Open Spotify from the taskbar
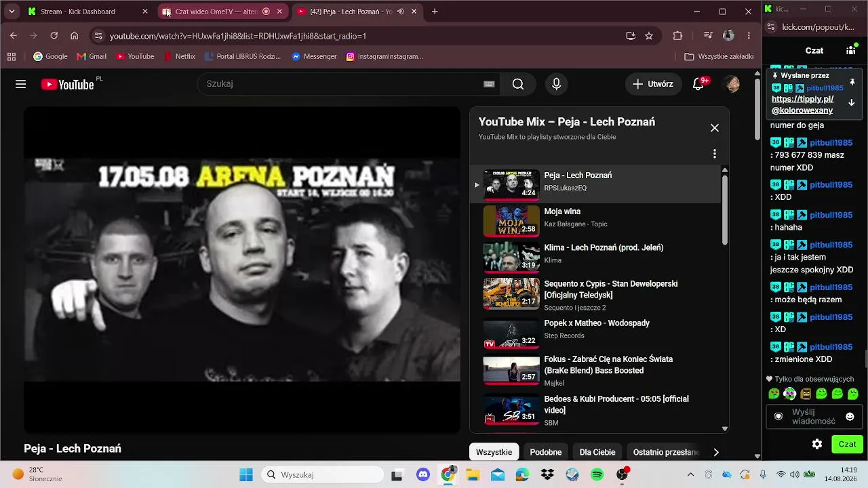 (597, 474)
